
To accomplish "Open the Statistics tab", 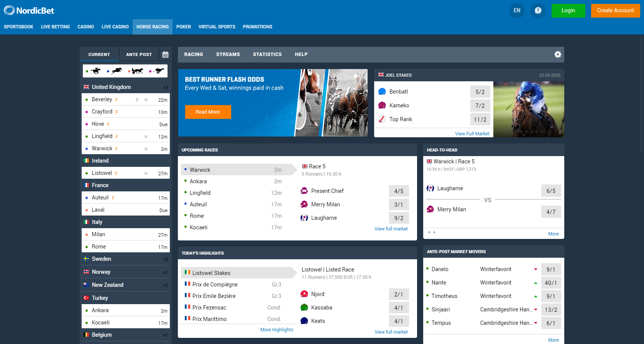I will [x=267, y=54].
